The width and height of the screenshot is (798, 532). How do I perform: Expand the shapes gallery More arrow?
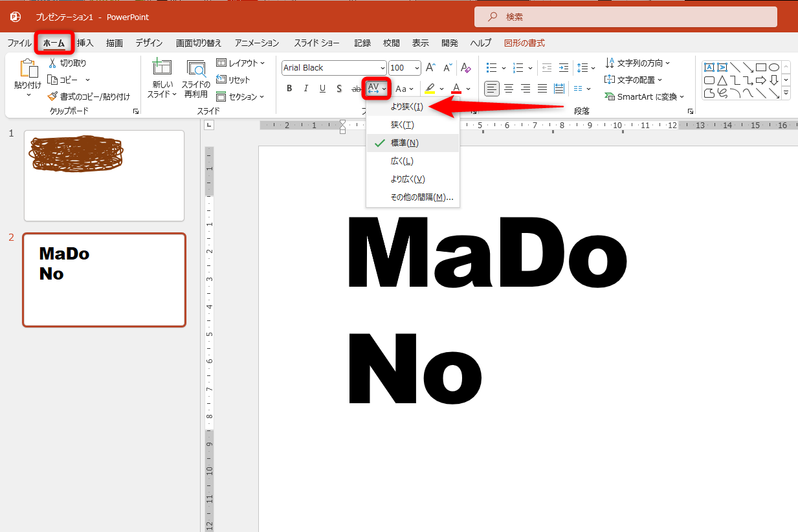pyautogui.click(x=786, y=94)
